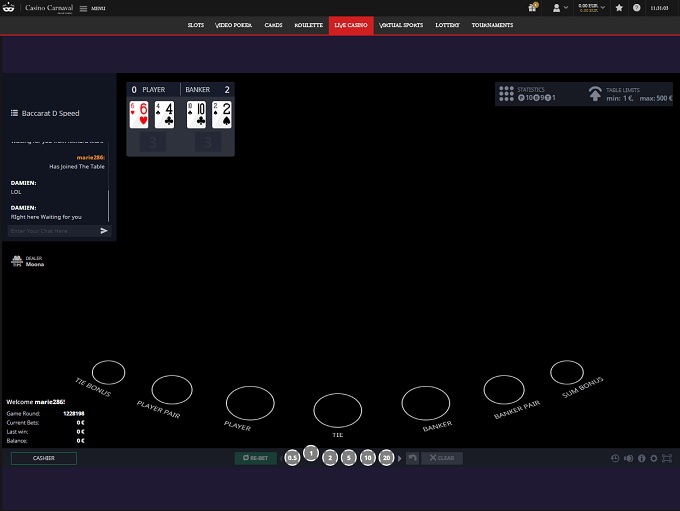
Task: Click the Cashier button
Action: coord(44,458)
